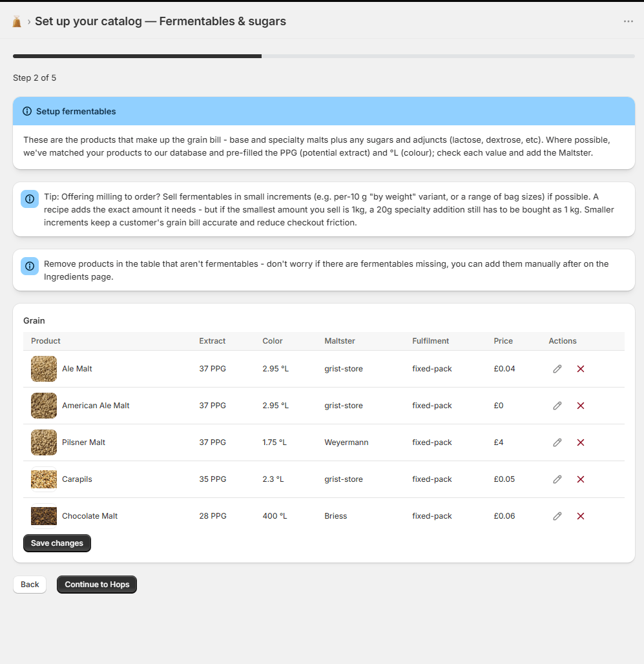Click the Briess maltster cell

[336, 516]
